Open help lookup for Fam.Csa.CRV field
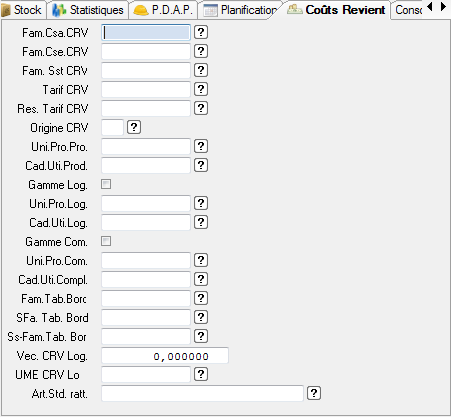The height and width of the screenshot is (417, 451). pos(201,32)
